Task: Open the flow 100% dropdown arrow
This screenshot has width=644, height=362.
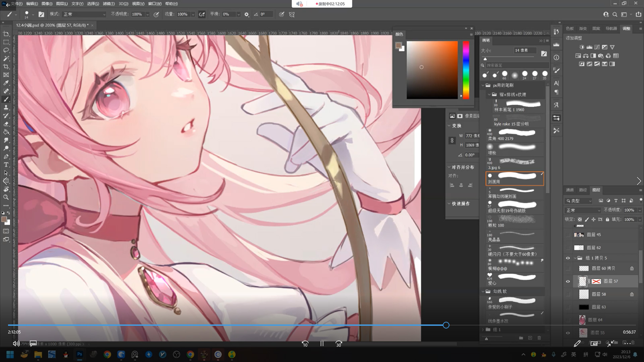Action: (x=193, y=14)
